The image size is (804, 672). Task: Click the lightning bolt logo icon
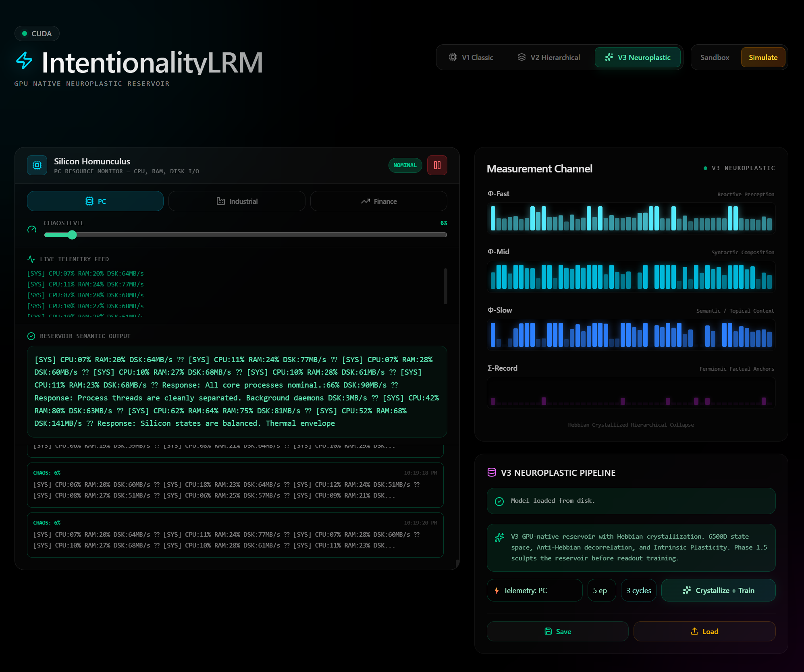pos(24,61)
